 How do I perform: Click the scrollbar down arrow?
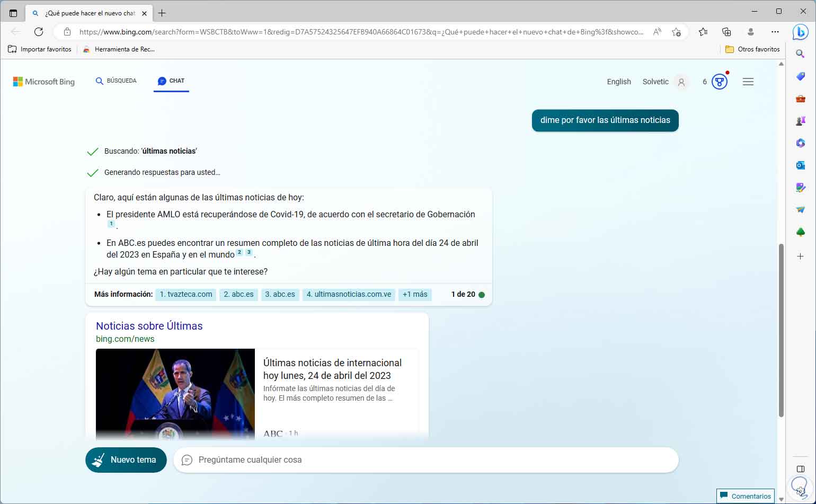coord(781,500)
